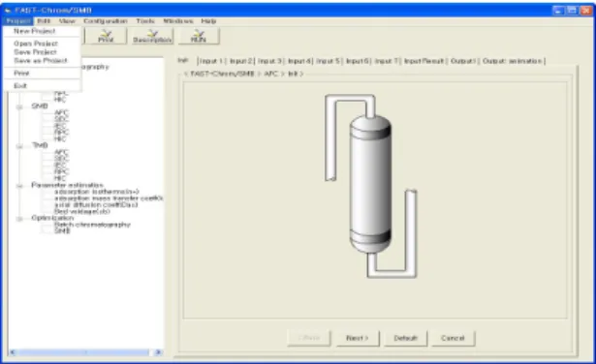
Task: Click the Next button
Action: pos(358,338)
